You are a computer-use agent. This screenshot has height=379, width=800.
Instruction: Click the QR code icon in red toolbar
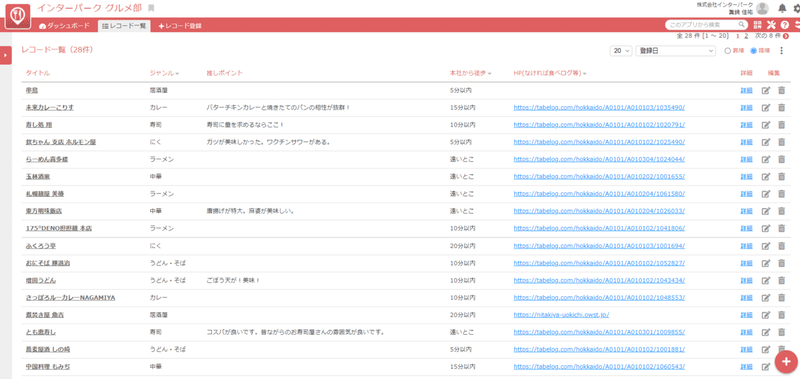pyautogui.click(x=757, y=25)
